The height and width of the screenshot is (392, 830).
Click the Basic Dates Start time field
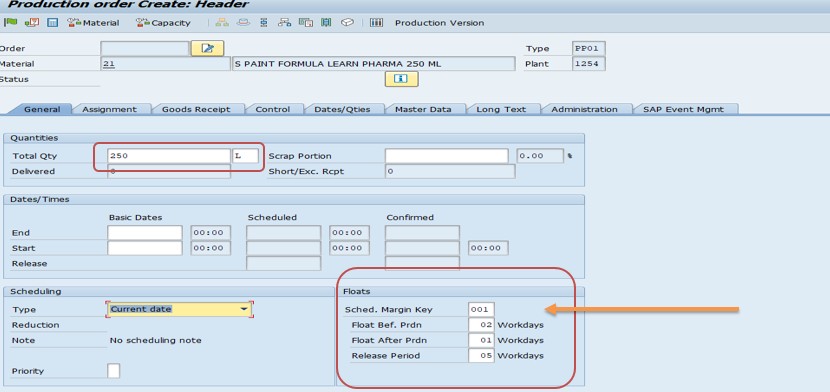tap(211, 248)
